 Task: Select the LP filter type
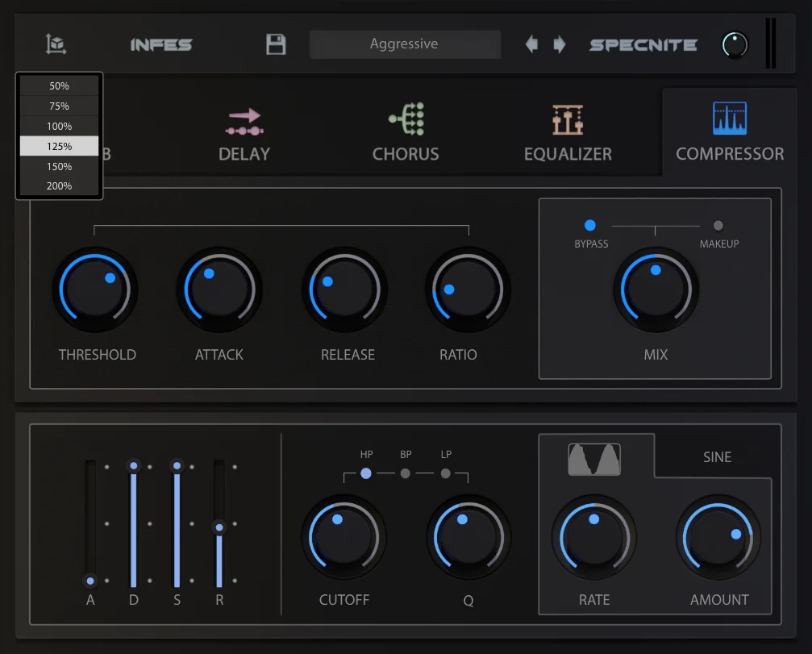tap(445, 473)
